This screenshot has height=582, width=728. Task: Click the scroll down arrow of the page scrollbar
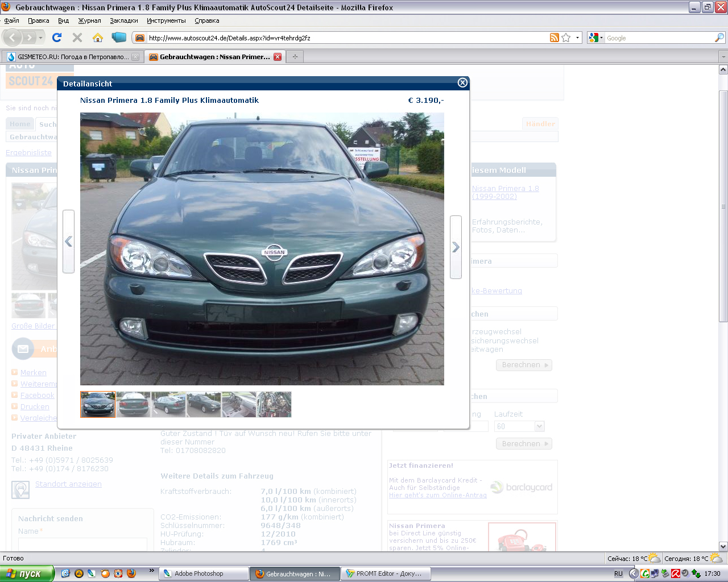coord(723,546)
